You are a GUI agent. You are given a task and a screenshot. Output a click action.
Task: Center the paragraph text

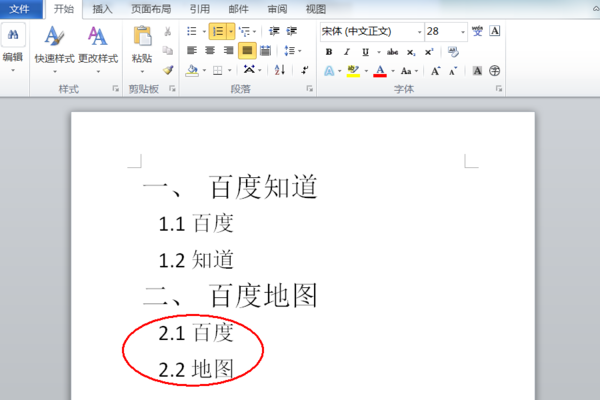(x=210, y=51)
